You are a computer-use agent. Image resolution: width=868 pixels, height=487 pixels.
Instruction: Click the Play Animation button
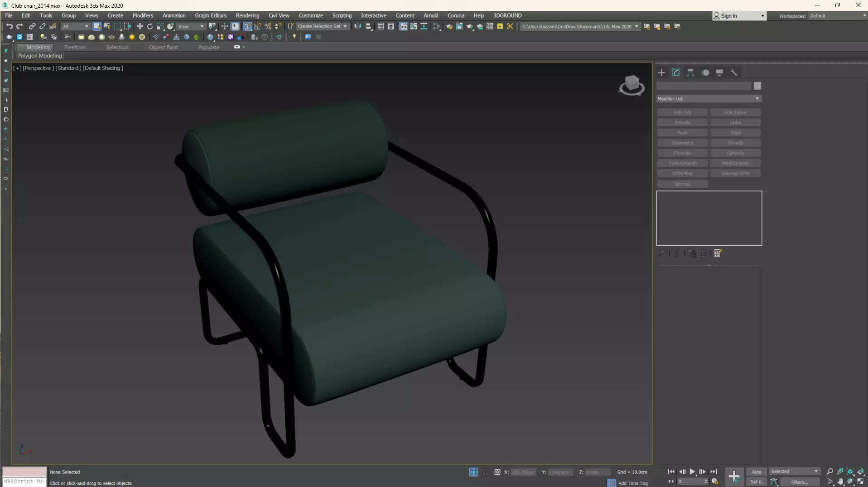[692, 472]
